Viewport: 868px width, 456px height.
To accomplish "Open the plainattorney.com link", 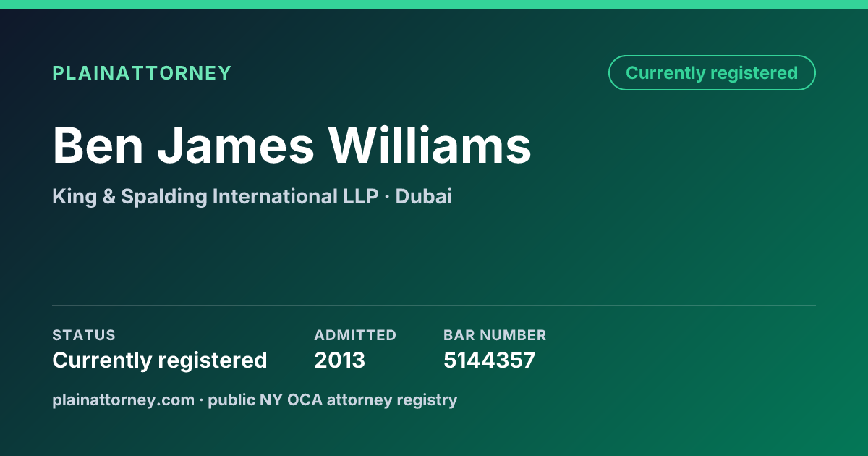I will tap(124, 400).
